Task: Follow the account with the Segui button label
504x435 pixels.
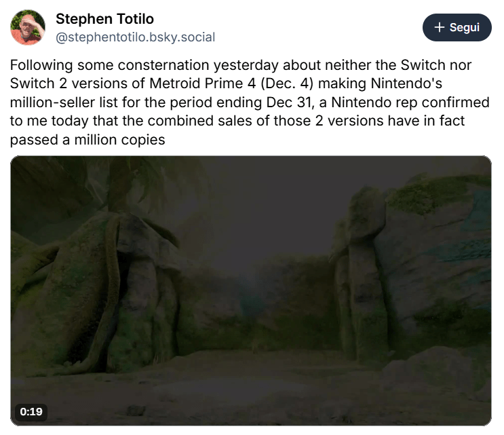Action: (x=465, y=28)
